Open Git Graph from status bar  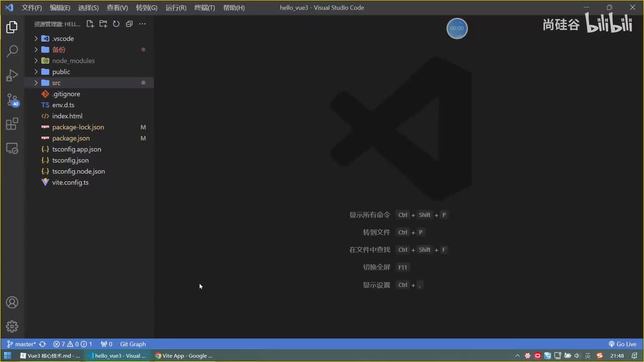pyautogui.click(x=133, y=344)
